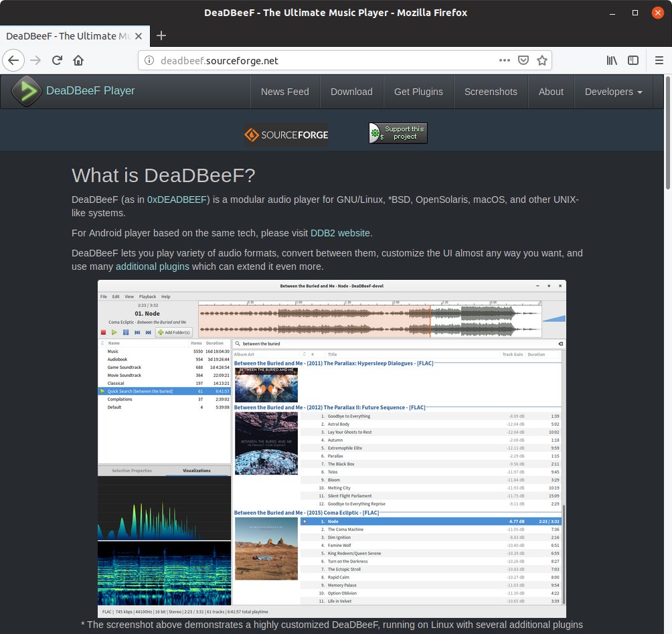Open the DDB2 website link
The image size is (672, 634).
coord(341,233)
